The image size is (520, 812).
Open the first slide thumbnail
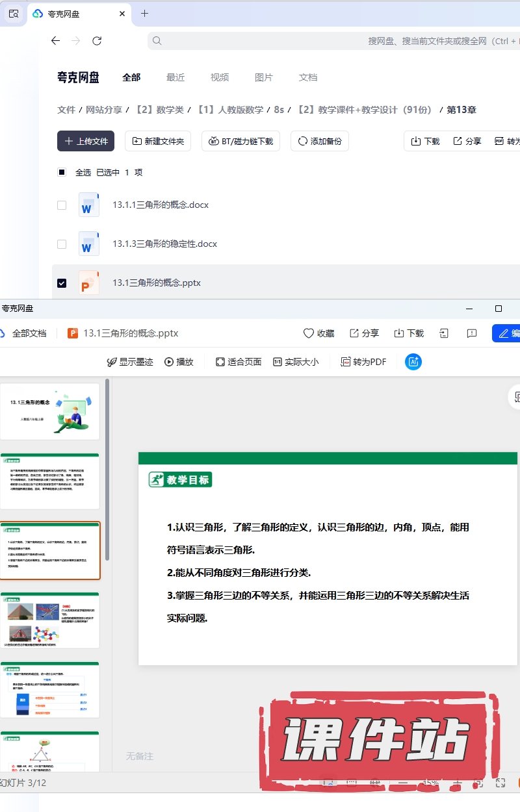(49, 411)
